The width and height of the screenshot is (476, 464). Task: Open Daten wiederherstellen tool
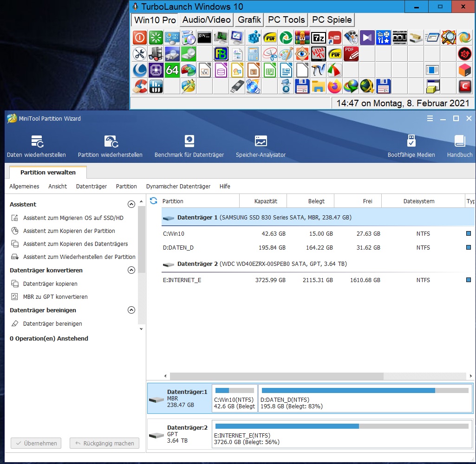point(36,146)
